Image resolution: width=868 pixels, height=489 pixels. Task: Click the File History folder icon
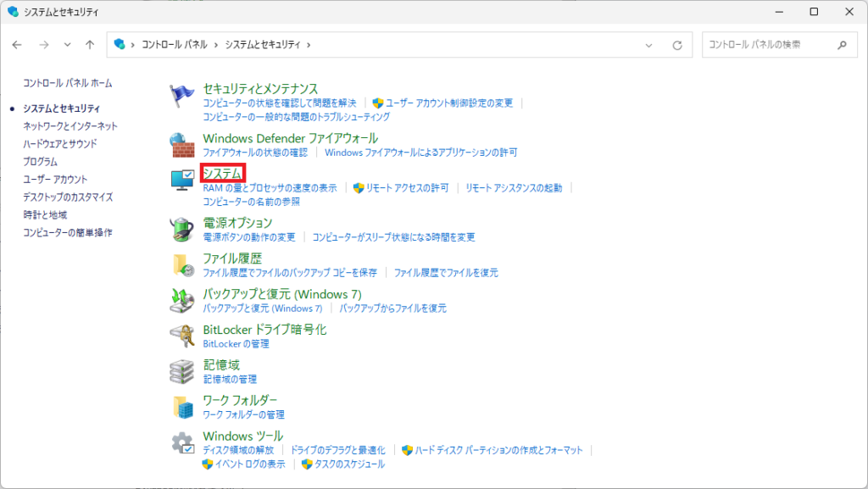(183, 265)
